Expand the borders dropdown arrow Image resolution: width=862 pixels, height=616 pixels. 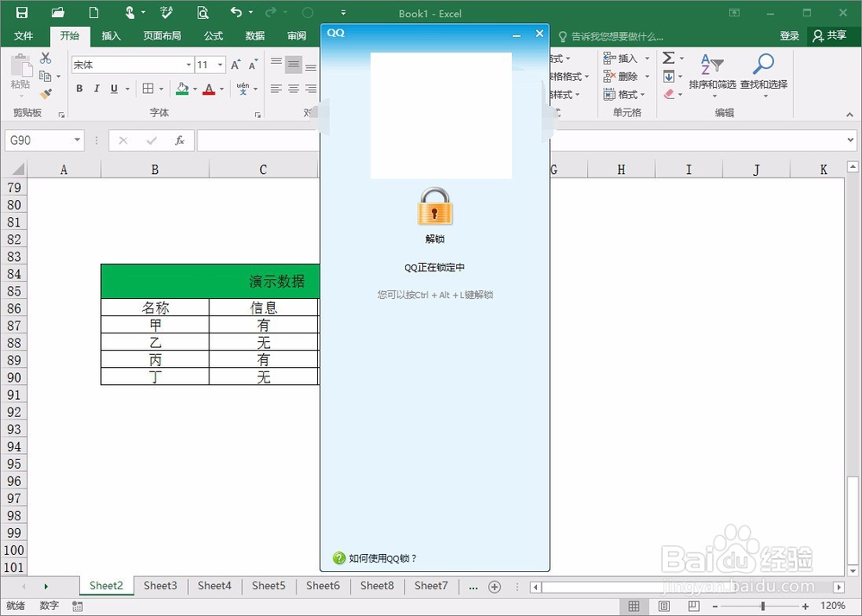tap(162, 89)
